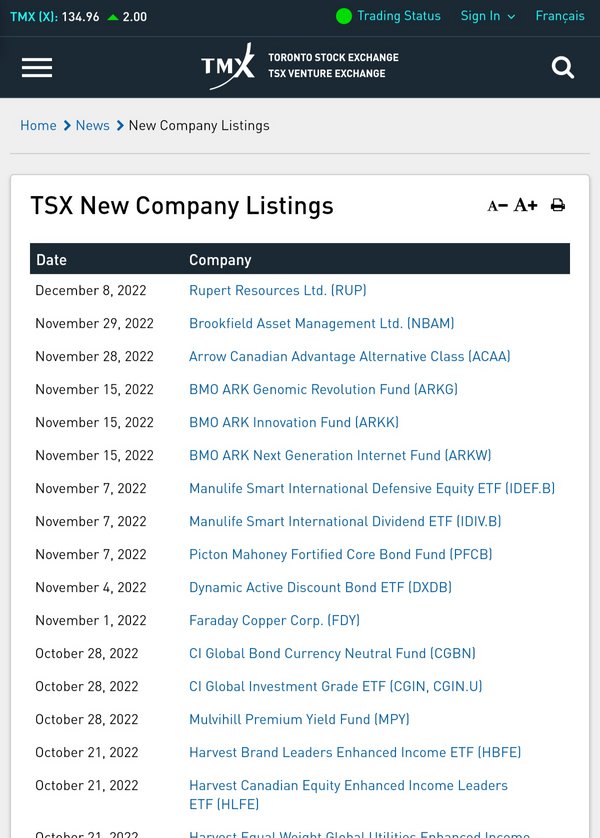Screen dimensions: 600x838
Task: Click the November 28, 2022 date cell
Action: tap(95, 356)
